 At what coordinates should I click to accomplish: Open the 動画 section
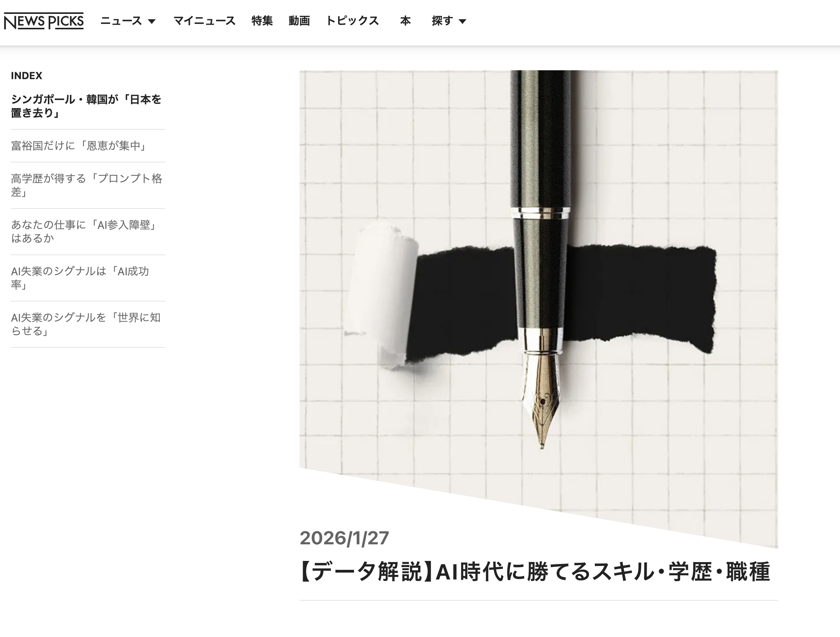pos(299,21)
